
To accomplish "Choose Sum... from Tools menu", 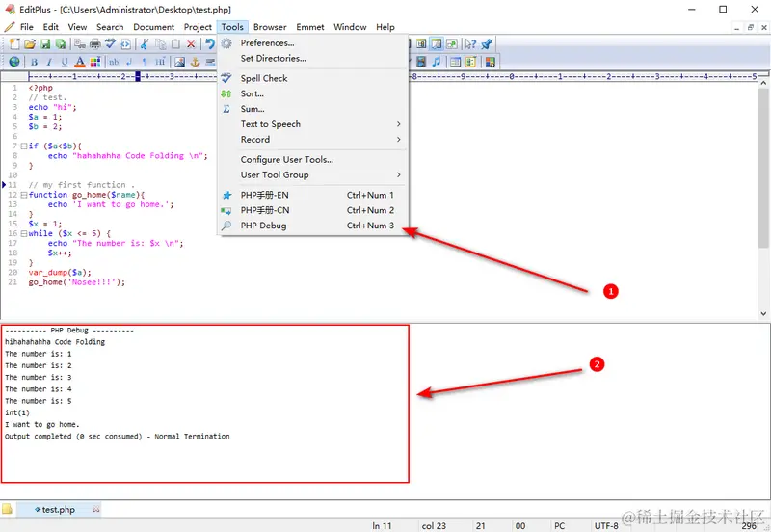I will coord(312,109).
